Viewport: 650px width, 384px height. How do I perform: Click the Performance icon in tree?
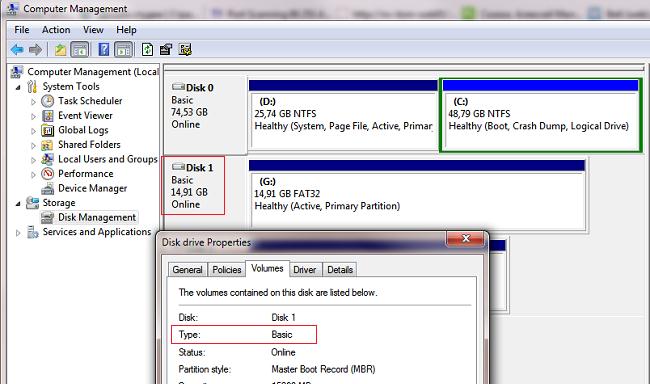coord(48,174)
